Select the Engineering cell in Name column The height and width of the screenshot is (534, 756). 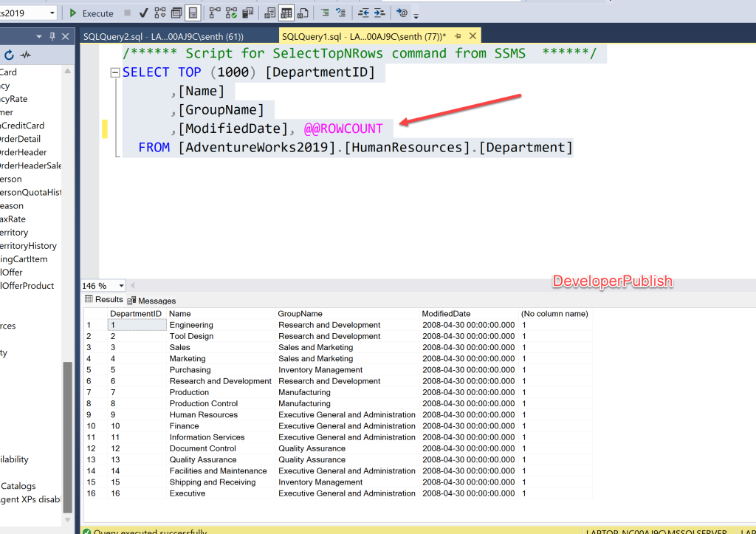click(191, 325)
